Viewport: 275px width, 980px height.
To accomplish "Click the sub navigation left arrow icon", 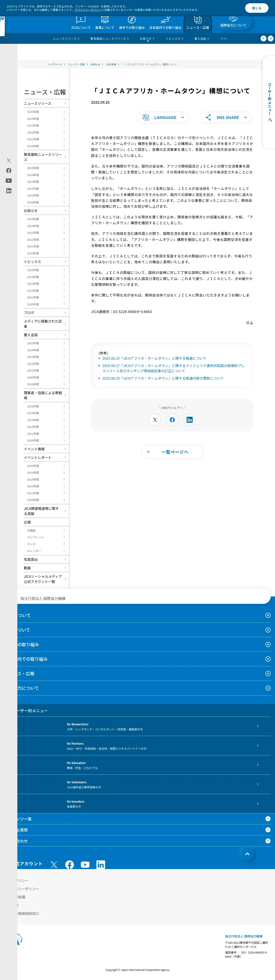I will pyautogui.click(x=263, y=38).
